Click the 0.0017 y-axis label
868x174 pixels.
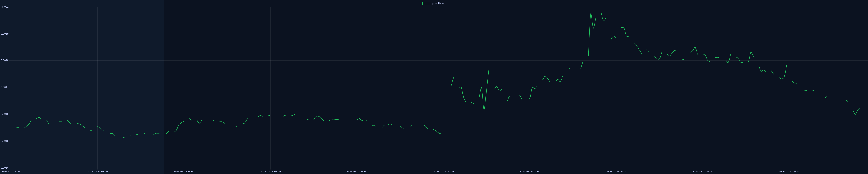(5, 87)
